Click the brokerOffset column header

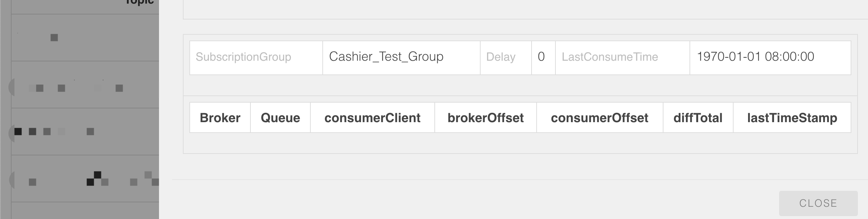pos(486,118)
